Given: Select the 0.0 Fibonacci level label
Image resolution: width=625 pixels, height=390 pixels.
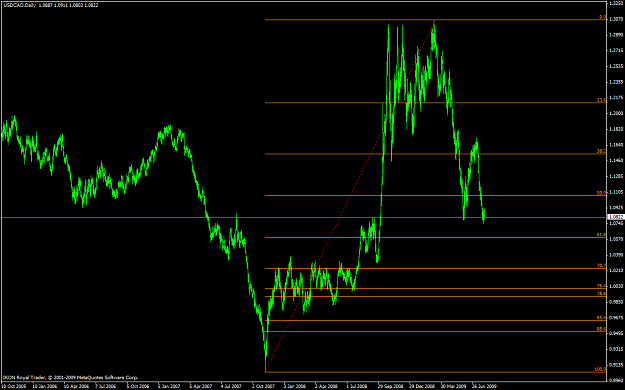Looking at the screenshot, I should (x=603, y=17).
